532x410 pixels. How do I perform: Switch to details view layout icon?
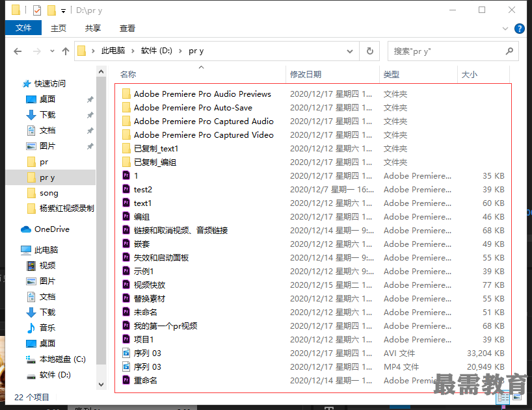point(503,397)
